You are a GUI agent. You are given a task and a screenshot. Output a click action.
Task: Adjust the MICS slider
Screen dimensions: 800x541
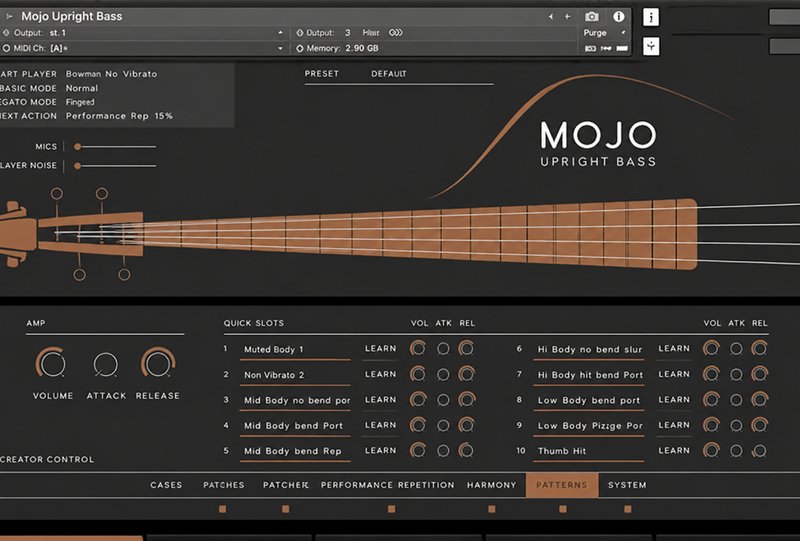[x=115, y=147]
